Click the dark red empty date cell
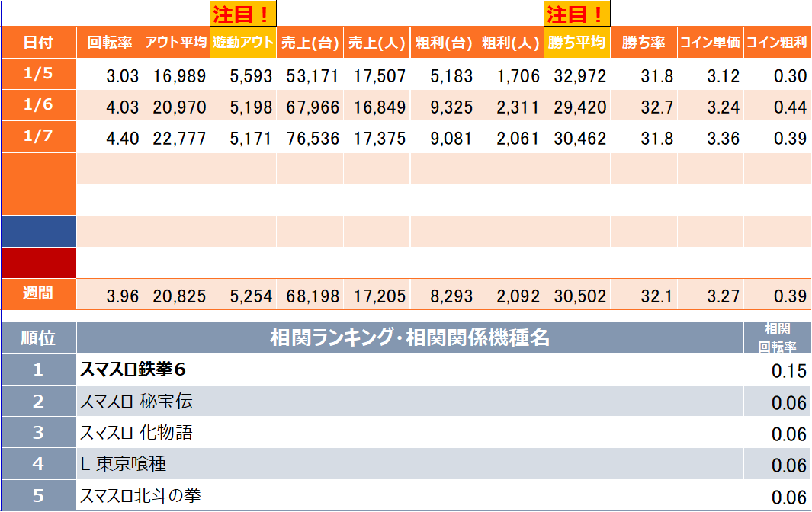 coord(38,262)
